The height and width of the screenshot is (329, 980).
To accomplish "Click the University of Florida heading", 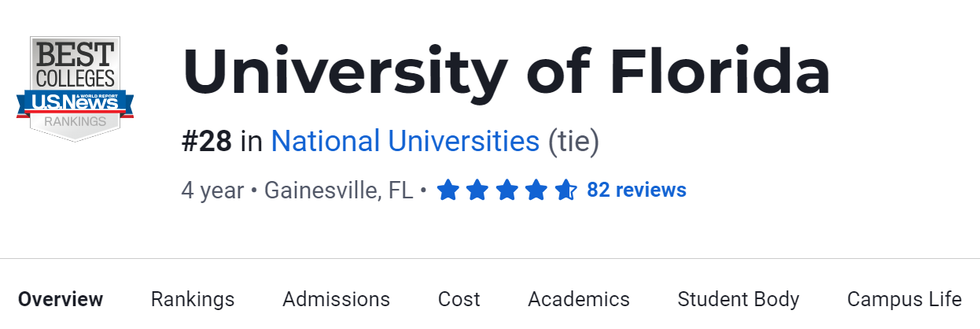I will [x=506, y=72].
